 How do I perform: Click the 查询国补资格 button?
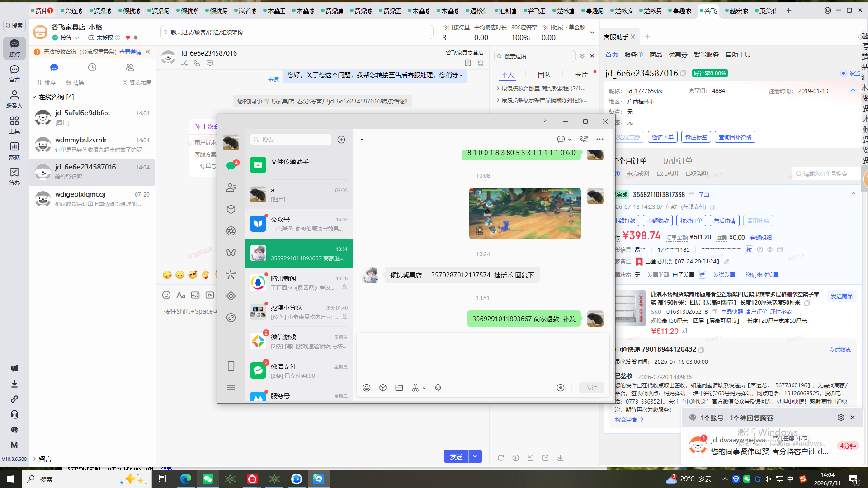click(735, 137)
